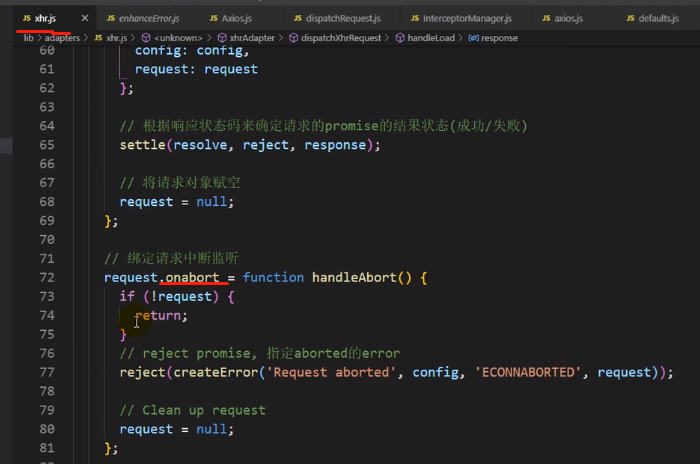Screen dimensions: 700x464
Task: Open the lib breadcrumb folder
Action: (x=29, y=38)
